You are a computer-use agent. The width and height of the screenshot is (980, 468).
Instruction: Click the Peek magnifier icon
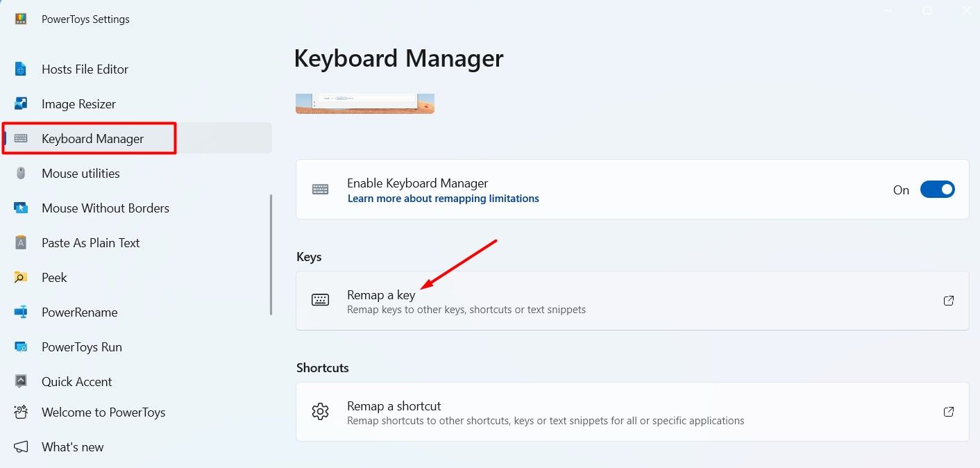coord(21,278)
